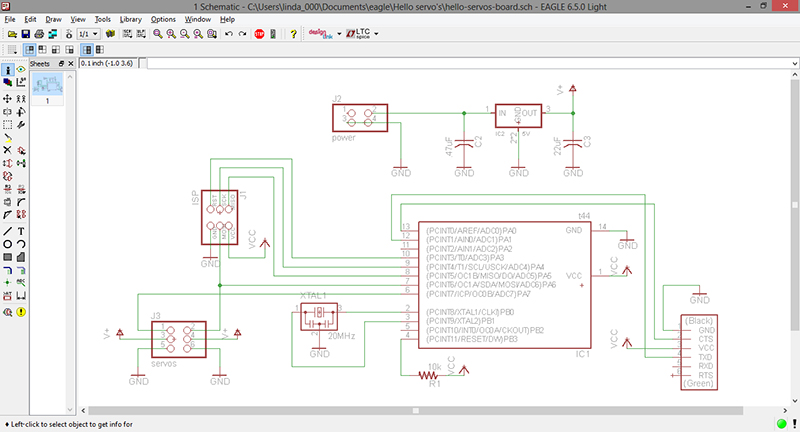This screenshot has height=432, width=800.
Task: Click the J3 servos connector symbol
Action: coord(179,339)
